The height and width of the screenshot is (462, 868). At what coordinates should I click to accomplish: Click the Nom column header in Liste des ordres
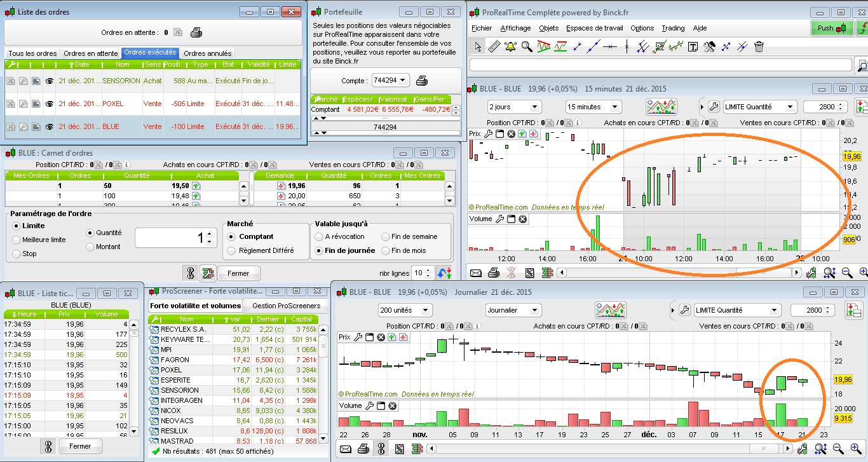pos(122,64)
